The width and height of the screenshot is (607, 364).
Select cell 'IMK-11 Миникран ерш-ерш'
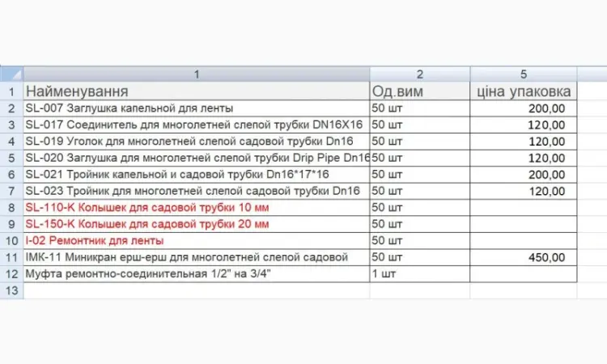(197, 257)
